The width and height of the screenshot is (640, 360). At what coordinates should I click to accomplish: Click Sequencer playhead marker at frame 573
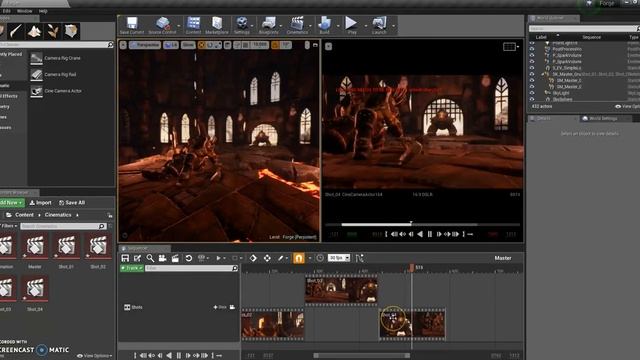[x=411, y=267]
